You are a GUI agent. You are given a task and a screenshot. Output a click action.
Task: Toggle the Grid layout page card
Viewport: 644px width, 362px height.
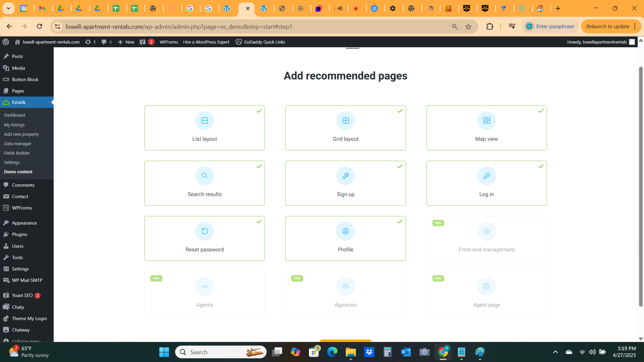pyautogui.click(x=345, y=128)
